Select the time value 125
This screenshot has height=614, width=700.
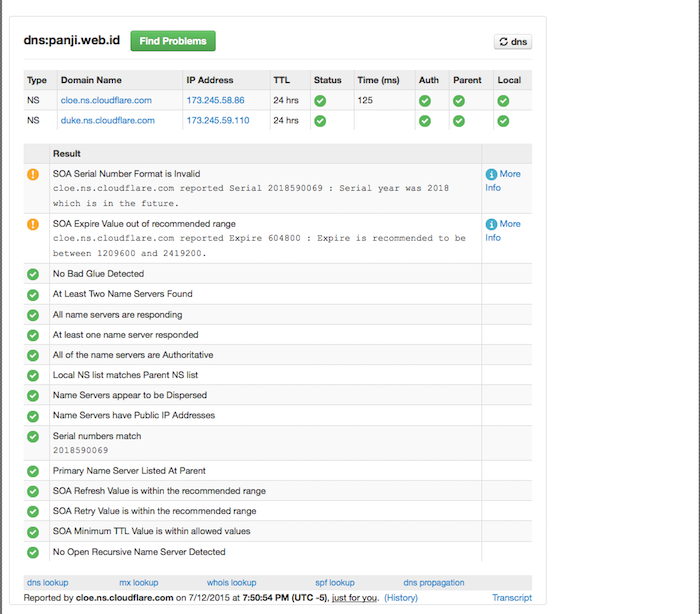[x=365, y=100]
